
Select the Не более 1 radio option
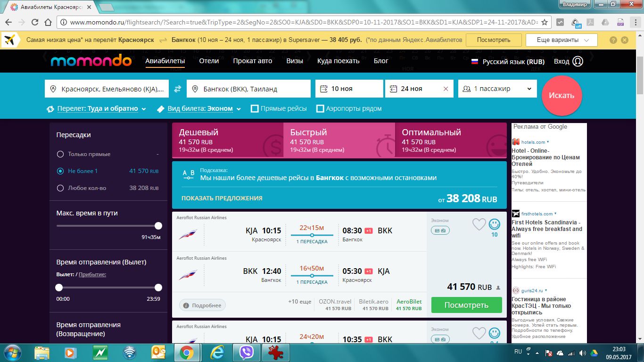60,171
